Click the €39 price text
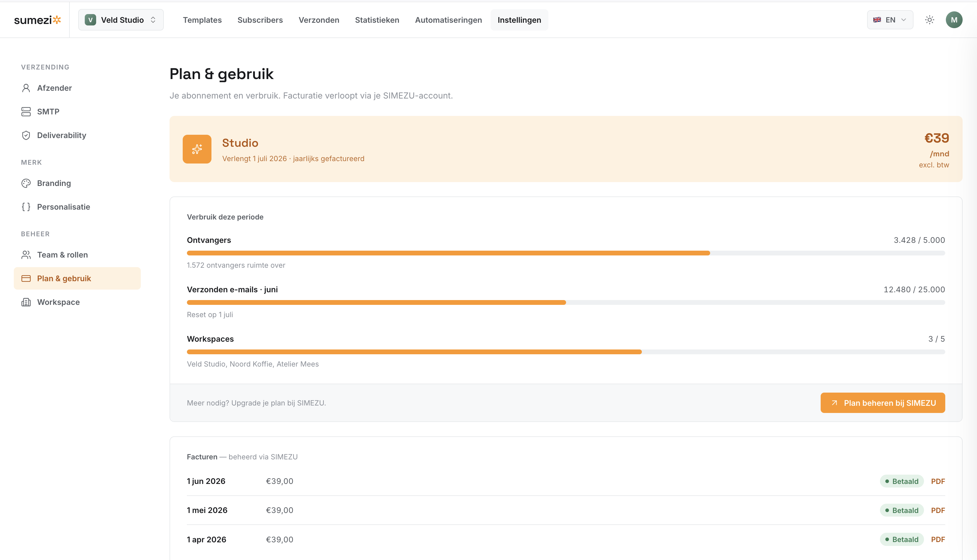 coord(937,138)
